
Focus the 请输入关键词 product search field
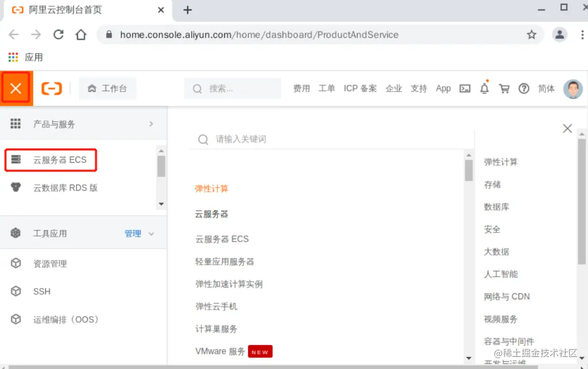coord(332,139)
